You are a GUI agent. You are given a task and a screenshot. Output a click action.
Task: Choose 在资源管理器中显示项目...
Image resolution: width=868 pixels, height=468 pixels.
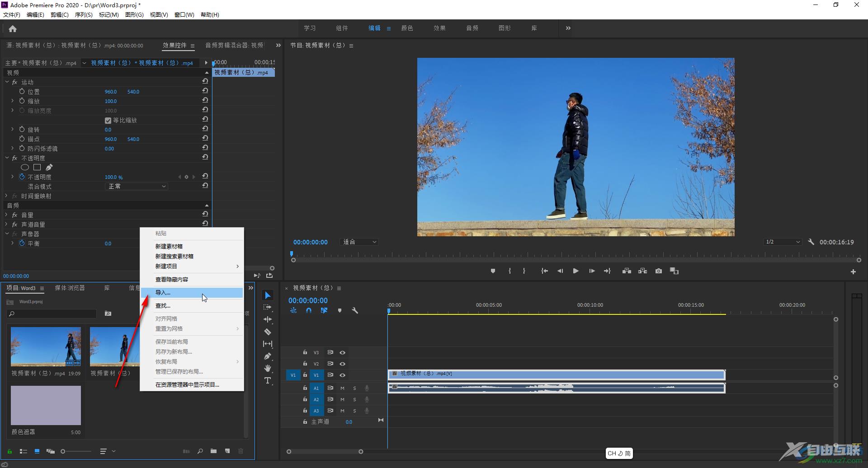pyautogui.click(x=192, y=385)
